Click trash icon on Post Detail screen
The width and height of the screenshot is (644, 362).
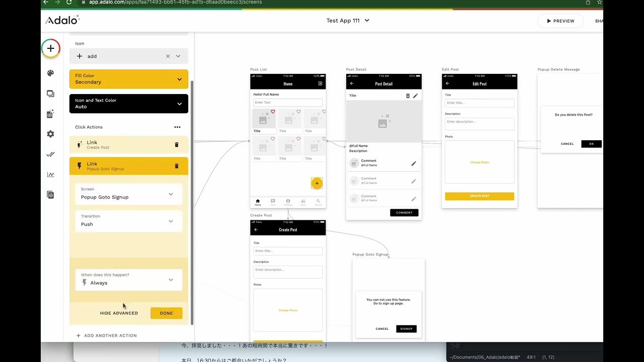pos(408,96)
